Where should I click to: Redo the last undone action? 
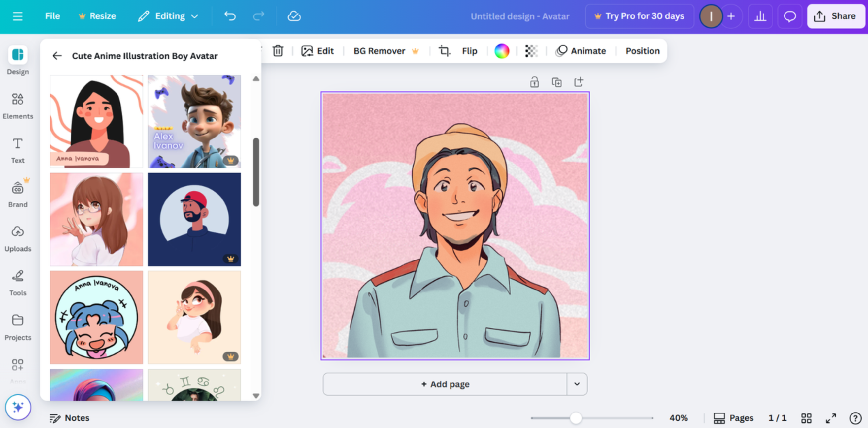pyautogui.click(x=259, y=16)
